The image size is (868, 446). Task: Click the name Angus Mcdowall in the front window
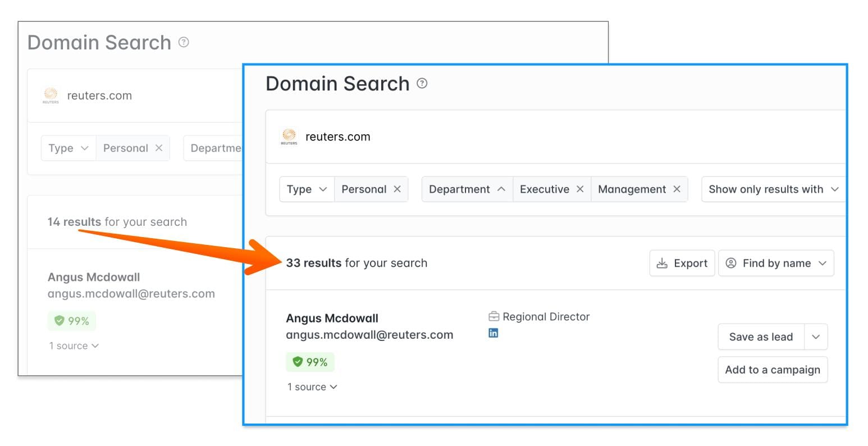point(332,318)
